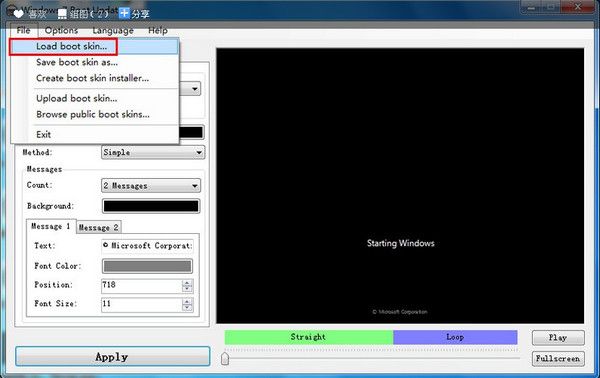Select Upload boot skin... entry
Viewport: 600px width, 378px height.
click(x=95, y=98)
